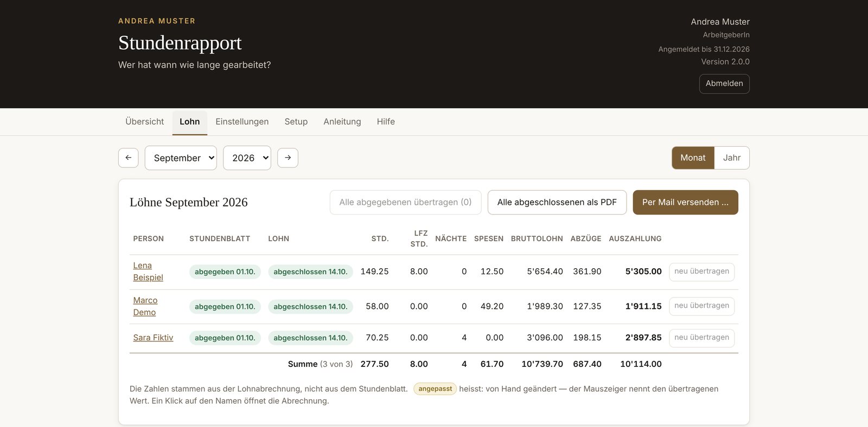Click payout value 2'897.85
Image resolution: width=868 pixels, height=427 pixels.
643,338
